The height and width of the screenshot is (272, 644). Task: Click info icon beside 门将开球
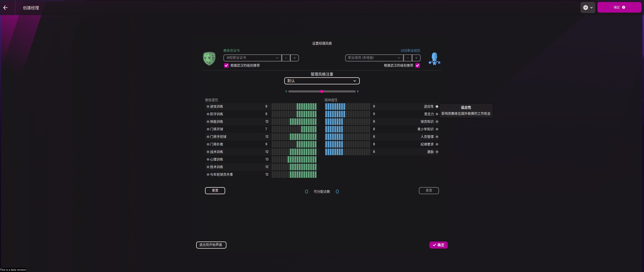coord(208,129)
